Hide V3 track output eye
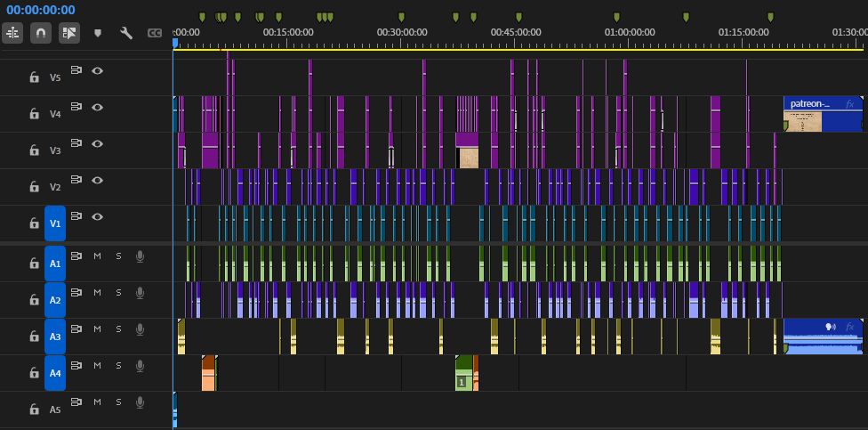This screenshot has width=868, height=430. click(98, 143)
